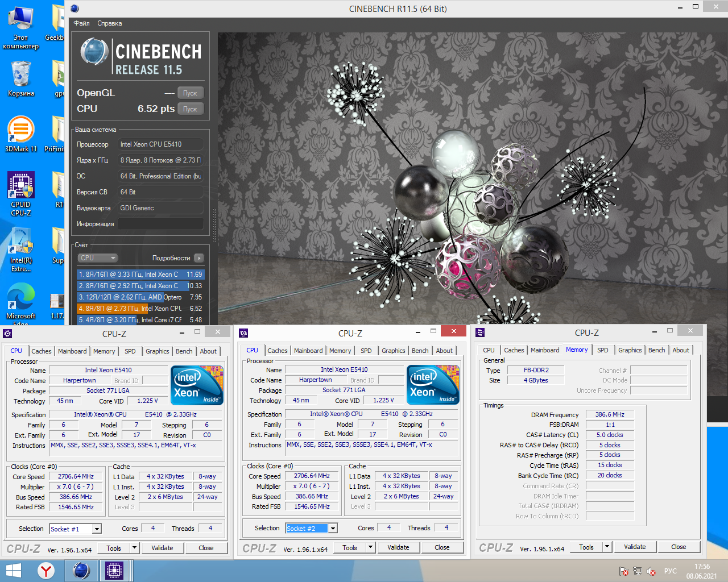Click Close button in right CPU-Z window

pos(679,547)
